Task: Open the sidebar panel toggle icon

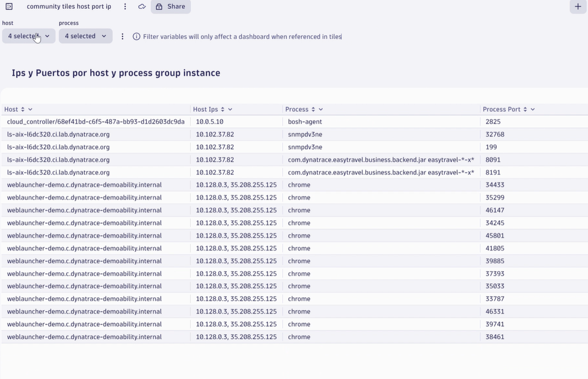Action: tap(9, 6)
